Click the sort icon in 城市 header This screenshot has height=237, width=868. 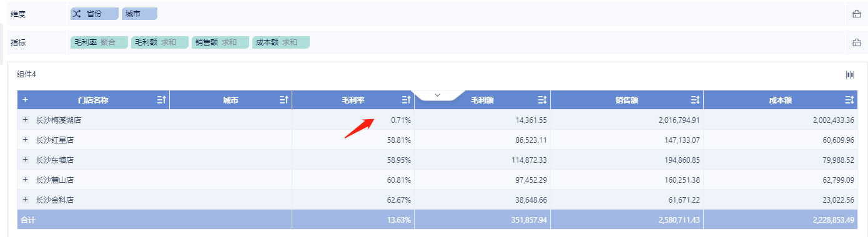pyautogui.click(x=284, y=100)
